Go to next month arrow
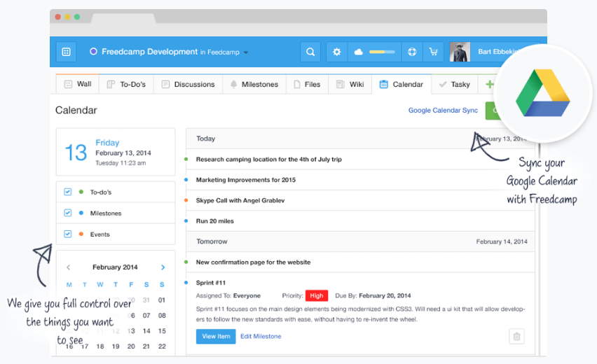This screenshot has height=364, width=597. 163,267
